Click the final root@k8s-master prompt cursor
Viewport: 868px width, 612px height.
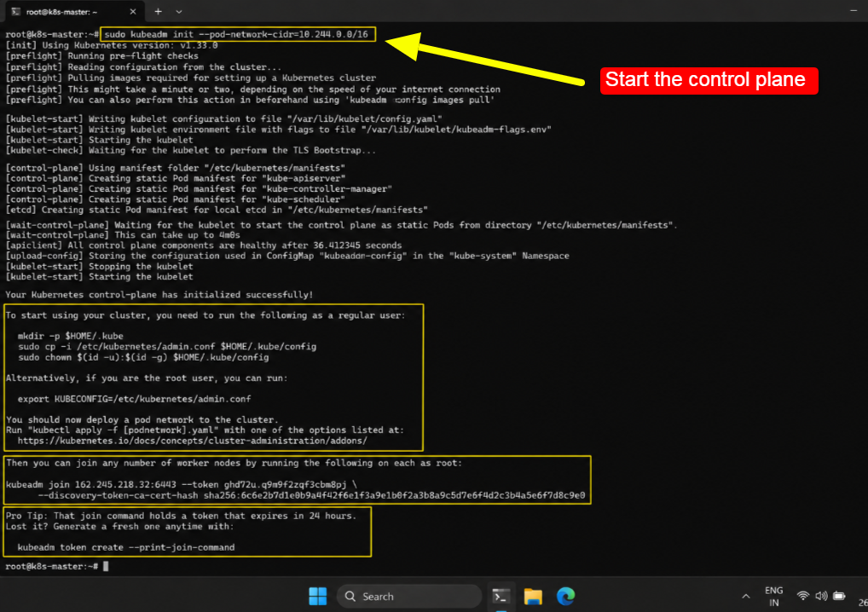[x=106, y=567]
